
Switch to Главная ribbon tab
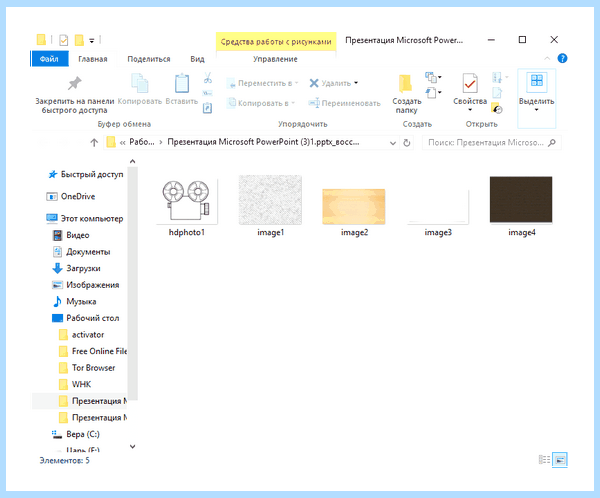tap(93, 59)
